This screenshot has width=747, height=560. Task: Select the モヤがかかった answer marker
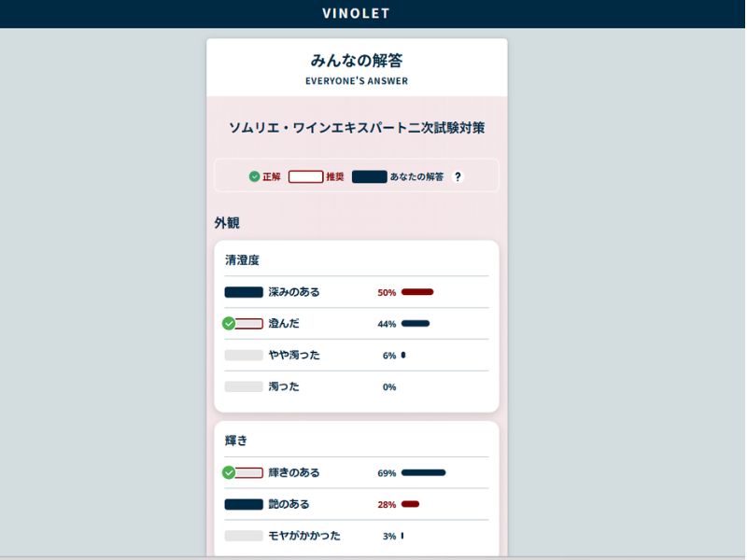pos(244,535)
